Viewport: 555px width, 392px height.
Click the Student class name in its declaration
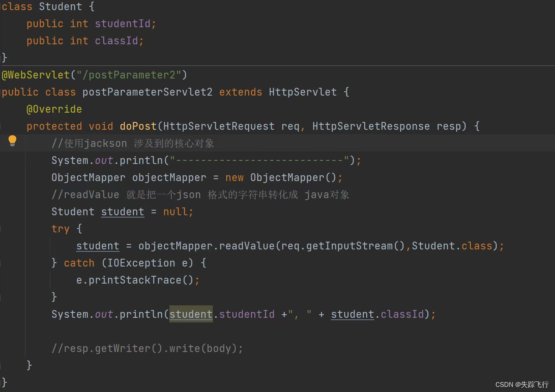61,7
